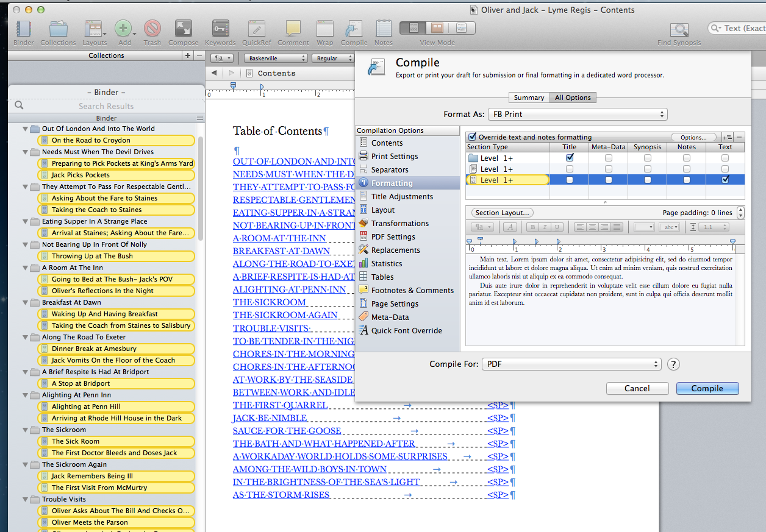Check Text for the folder Level 1+ row
This screenshot has height=532, width=766.
[x=725, y=158]
